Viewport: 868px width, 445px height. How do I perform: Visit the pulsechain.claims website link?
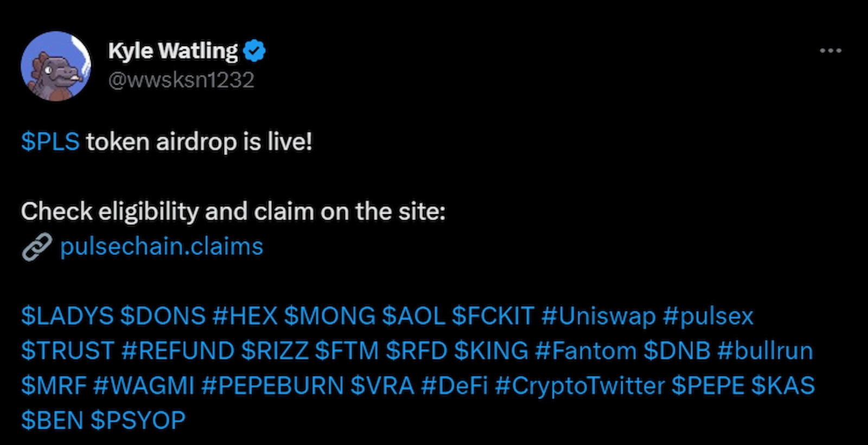pos(161,247)
